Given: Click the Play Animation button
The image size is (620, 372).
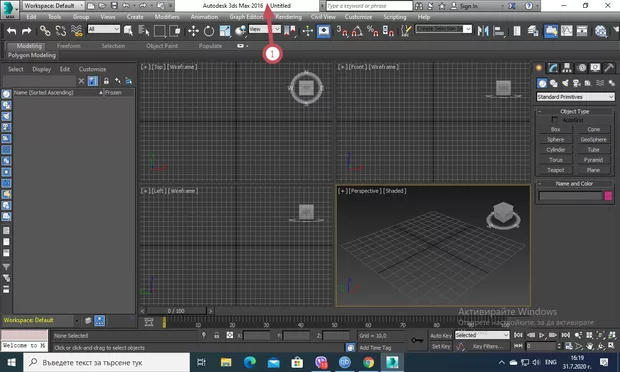Looking at the screenshot, I should coord(542,335).
